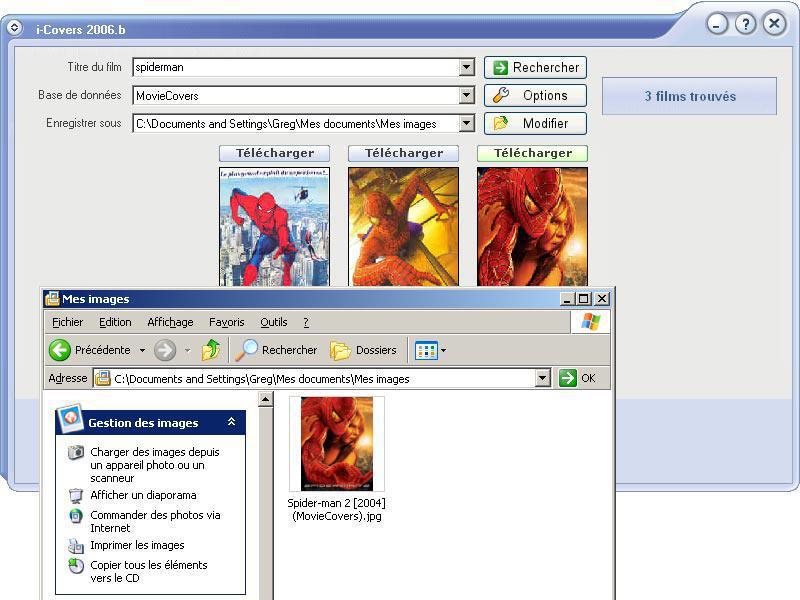The image size is (800, 600).
Task: Click Imprimer les images link
Action: (x=137, y=545)
